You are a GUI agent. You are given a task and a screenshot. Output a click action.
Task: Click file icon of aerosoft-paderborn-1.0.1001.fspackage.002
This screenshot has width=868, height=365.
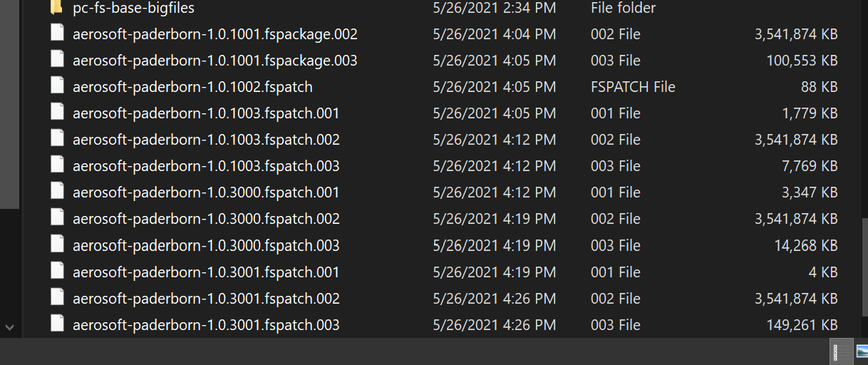click(x=57, y=34)
